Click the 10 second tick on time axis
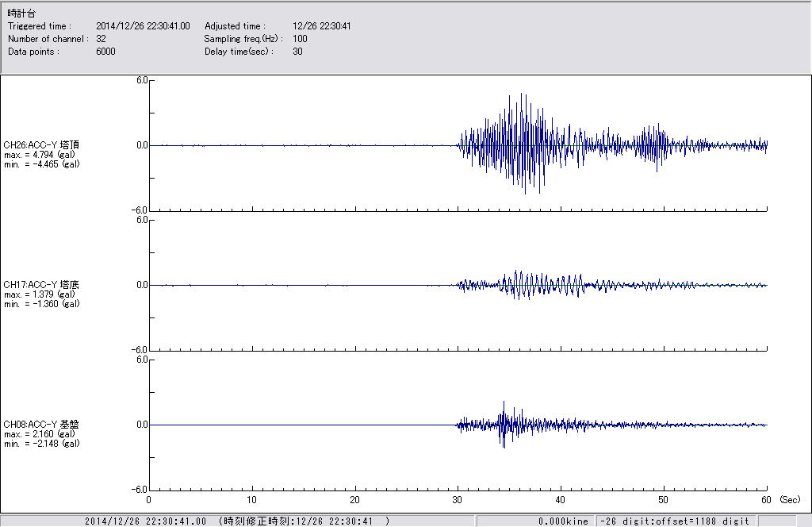Screen dimensions: 812x527 pyautogui.click(x=251, y=500)
